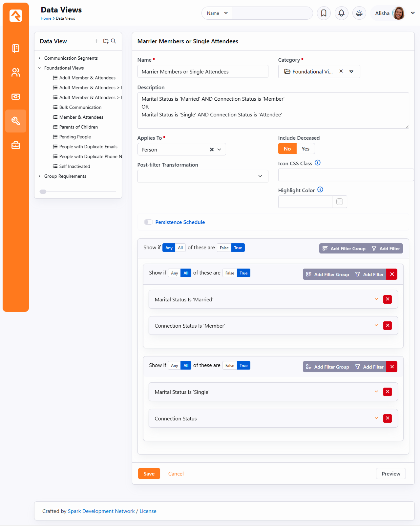Viewport: 420px width, 526px height.
Task: Open the People section in the sidebar
Action: click(x=16, y=72)
